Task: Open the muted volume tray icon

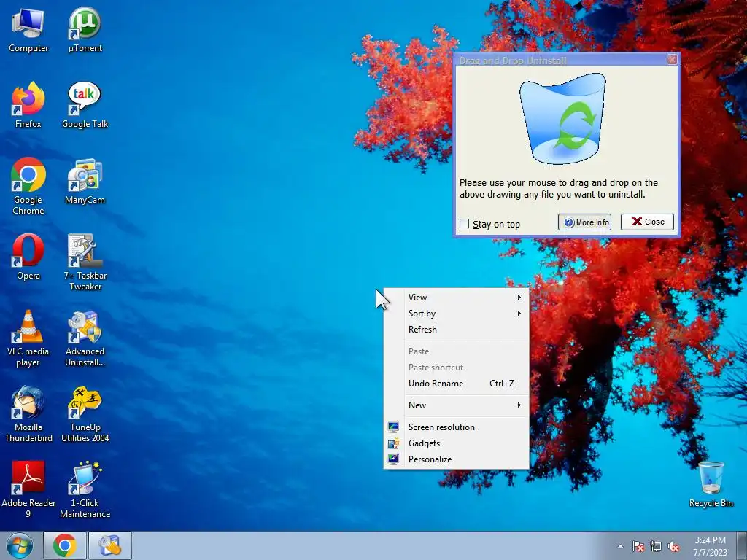Action: [673, 547]
